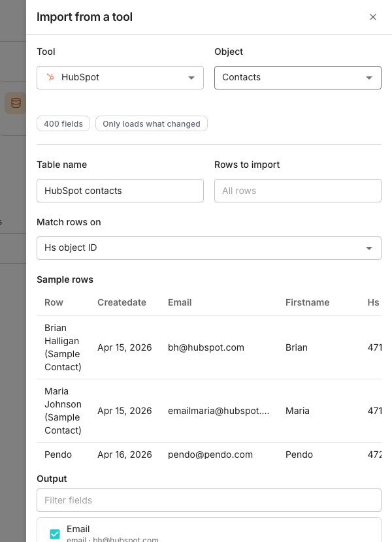This screenshot has height=542, width=392.
Task: Open the Match rows on dropdown
Action: [209, 248]
